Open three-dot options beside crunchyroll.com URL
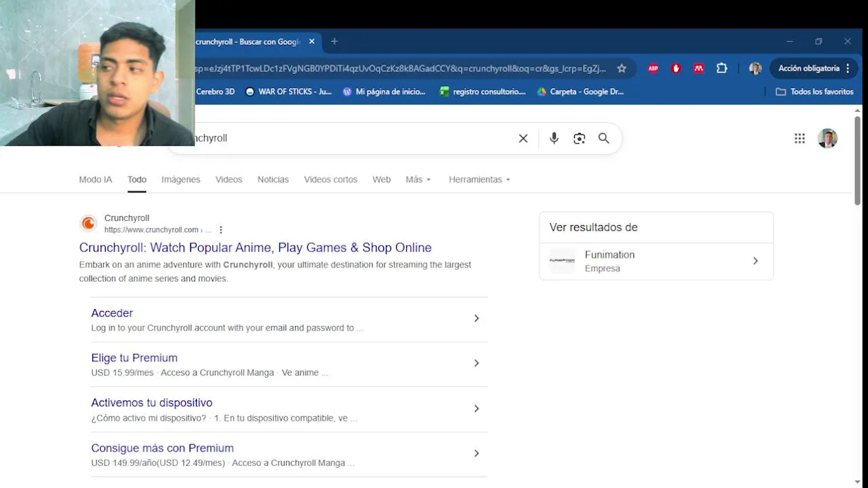This screenshot has width=868, height=488. point(221,230)
